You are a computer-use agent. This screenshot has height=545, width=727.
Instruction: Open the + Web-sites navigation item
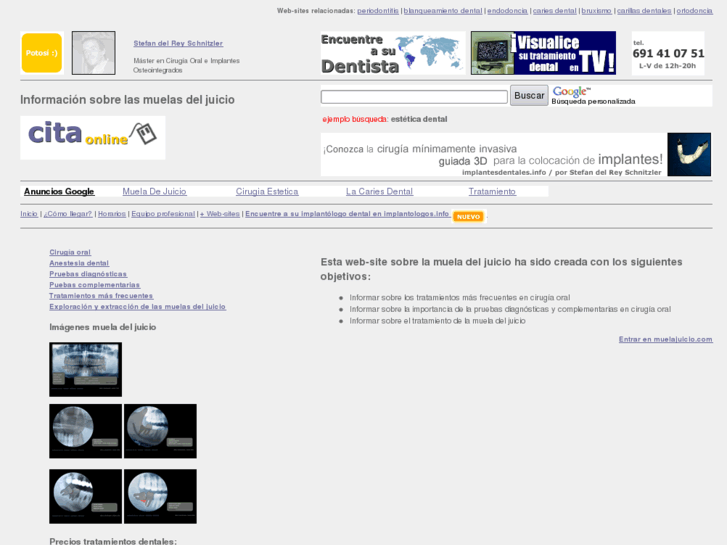220,214
